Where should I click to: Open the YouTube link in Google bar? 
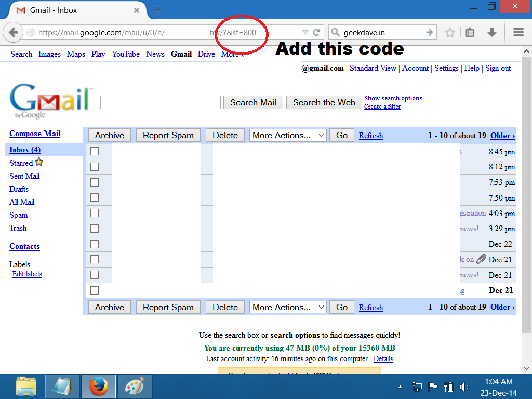pos(126,54)
